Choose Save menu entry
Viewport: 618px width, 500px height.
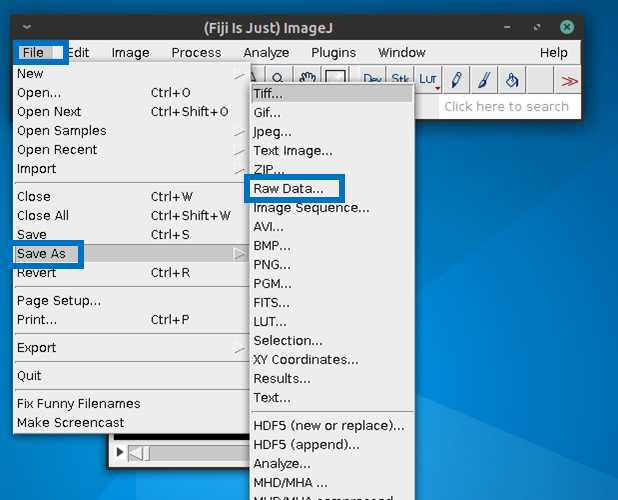tap(131, 234)
